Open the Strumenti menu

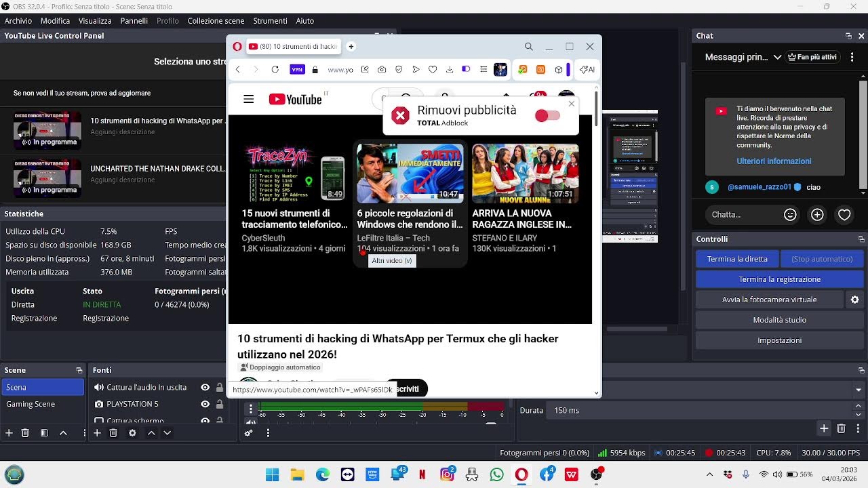[x=270, y=21]
